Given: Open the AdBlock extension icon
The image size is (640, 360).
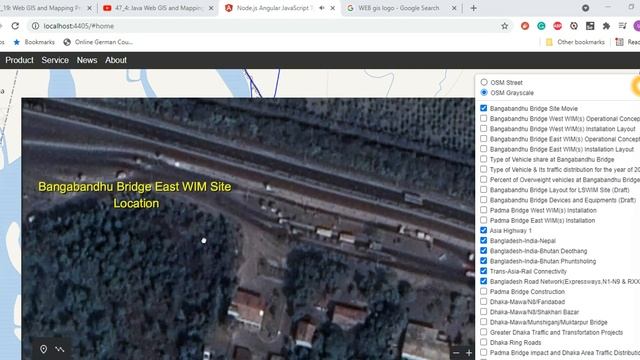Looking at the screenshot, I should [x=557, y=26].
